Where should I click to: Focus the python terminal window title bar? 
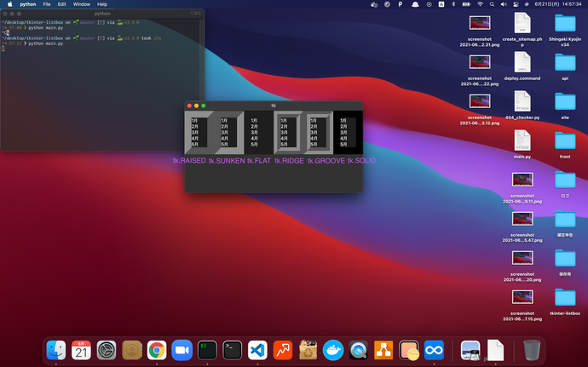102,14
